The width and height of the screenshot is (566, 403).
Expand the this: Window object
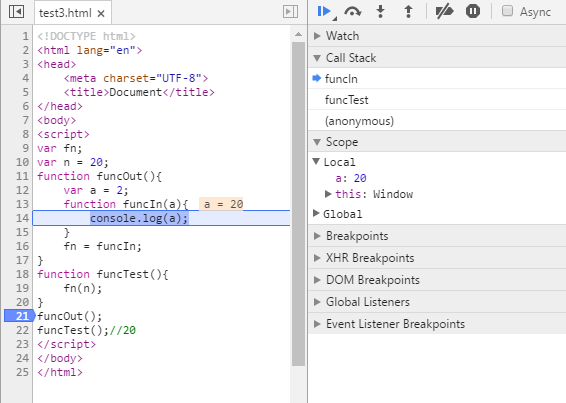(328, 194)
